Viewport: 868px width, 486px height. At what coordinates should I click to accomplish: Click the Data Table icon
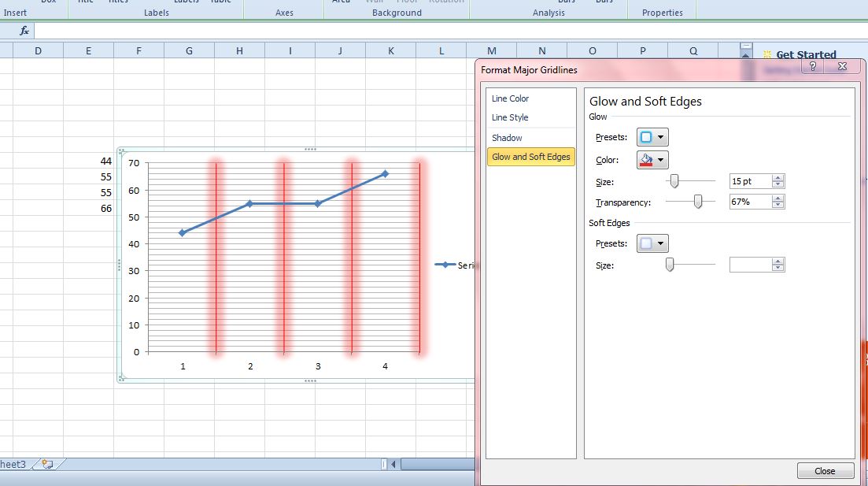[x=220, y=2]
